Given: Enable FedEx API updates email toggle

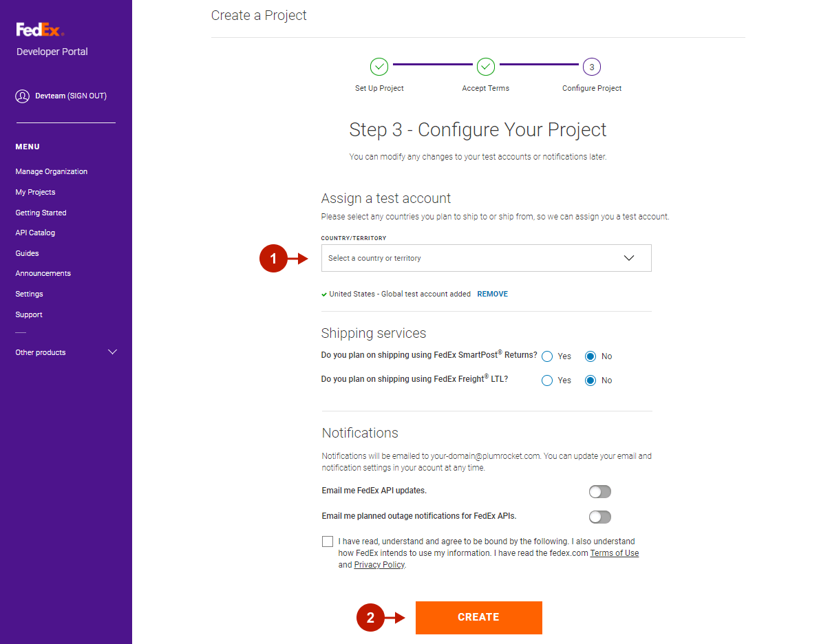Looking at the screenshot, I should click(599, 492).
